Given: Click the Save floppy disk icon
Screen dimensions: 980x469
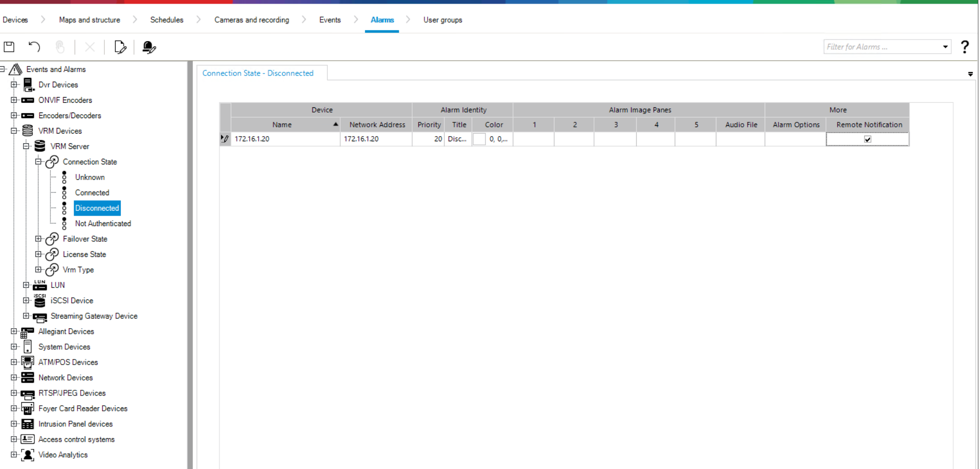Looking at the screenshot, I should [9, 47].
